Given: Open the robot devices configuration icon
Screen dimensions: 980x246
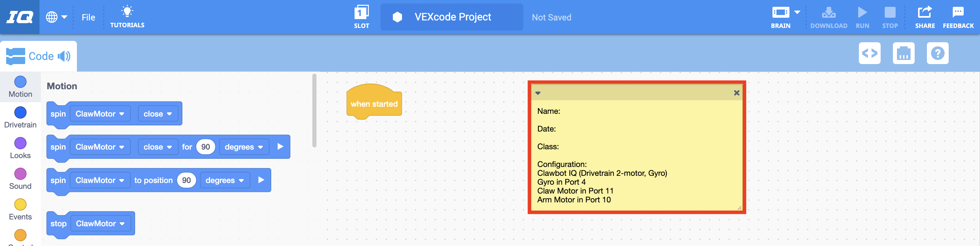Looking at the screenshot, I should point(903,53).
